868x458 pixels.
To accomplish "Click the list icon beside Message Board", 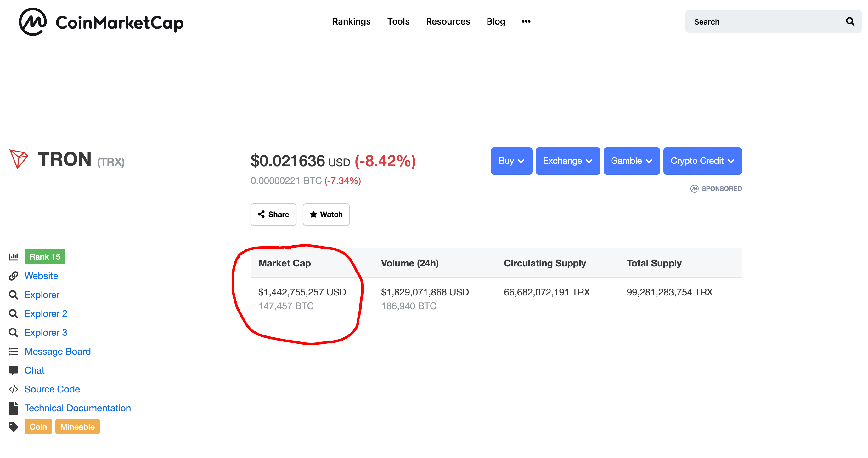I will (x=14, y=352).
